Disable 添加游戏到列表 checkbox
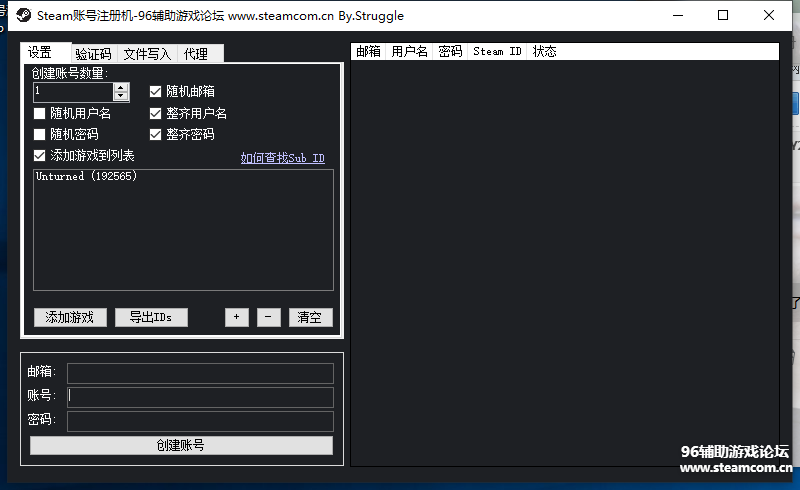 pos(40,156)
